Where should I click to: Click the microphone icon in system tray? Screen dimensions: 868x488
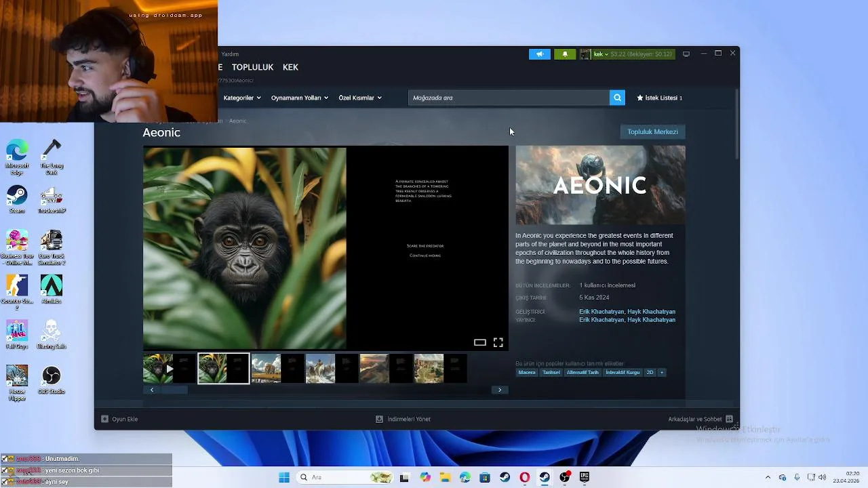(797, 477)
